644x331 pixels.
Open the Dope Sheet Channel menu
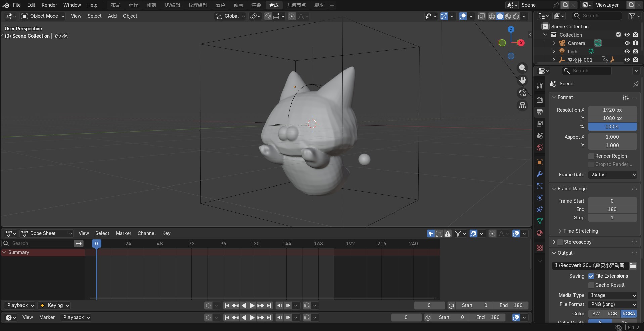coord(146,233)
